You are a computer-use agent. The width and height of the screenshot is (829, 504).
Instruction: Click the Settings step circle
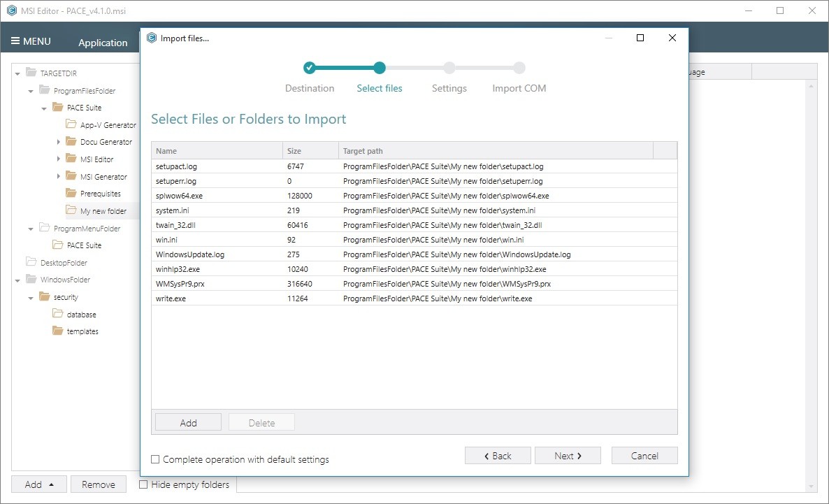449,68
